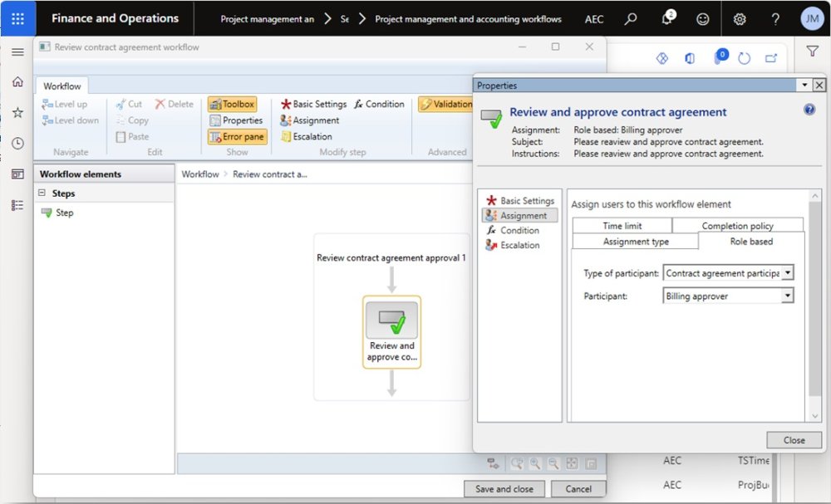
Task: Open Favorites star icon in sidebar
Action: click(17, 112)
